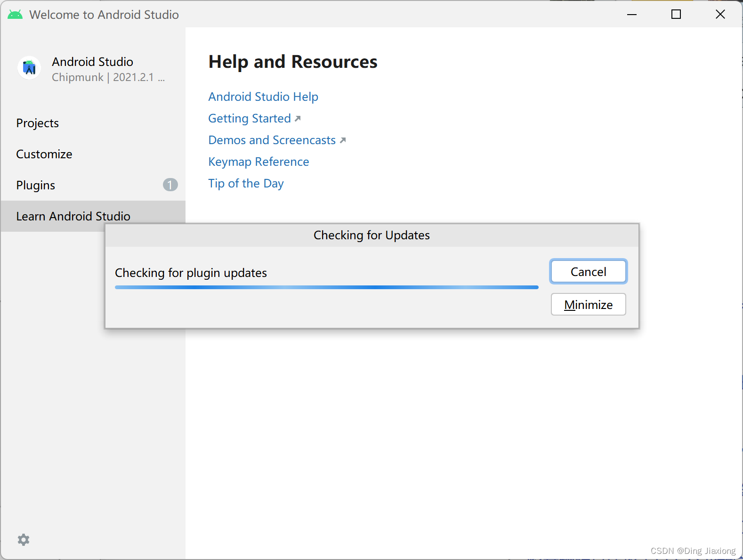Cancel the update check
The height and width of the screenshot is (560, 743).
click(589, 272)
